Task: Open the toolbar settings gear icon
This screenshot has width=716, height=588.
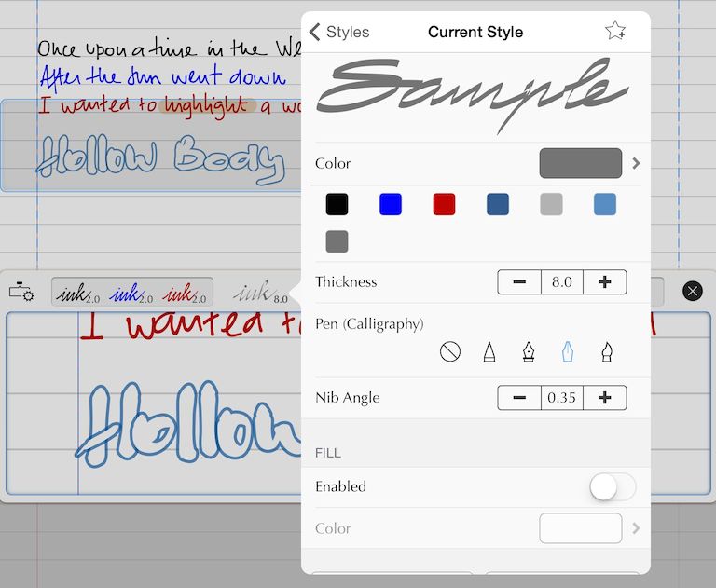Action: tap(21, 292)
